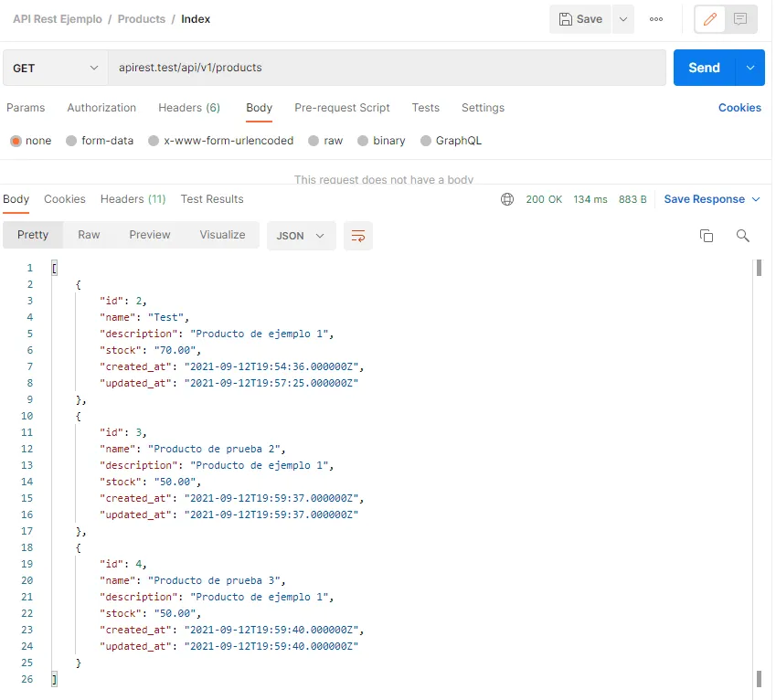
Task: Click the Products breadcrumb
Action: tap(142, 19)
